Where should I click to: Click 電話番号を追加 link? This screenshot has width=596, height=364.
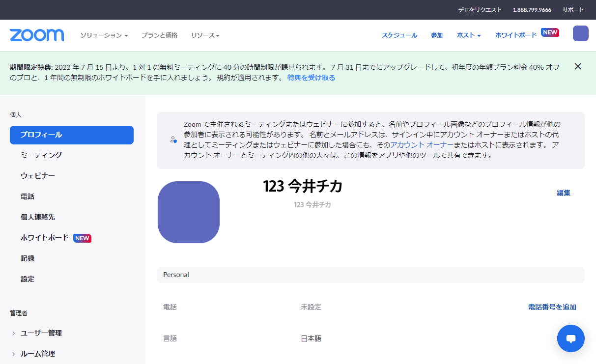click(552, 307)
